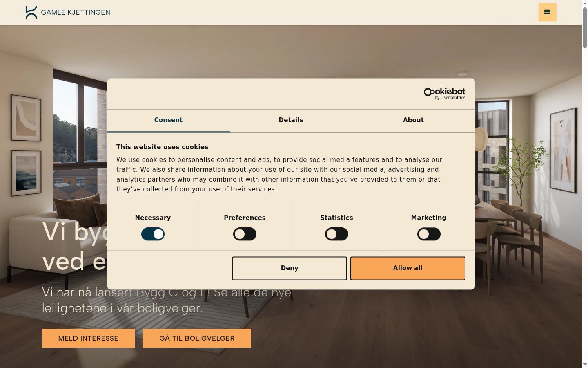Click the 'Necessary' category label

[153, 218]
